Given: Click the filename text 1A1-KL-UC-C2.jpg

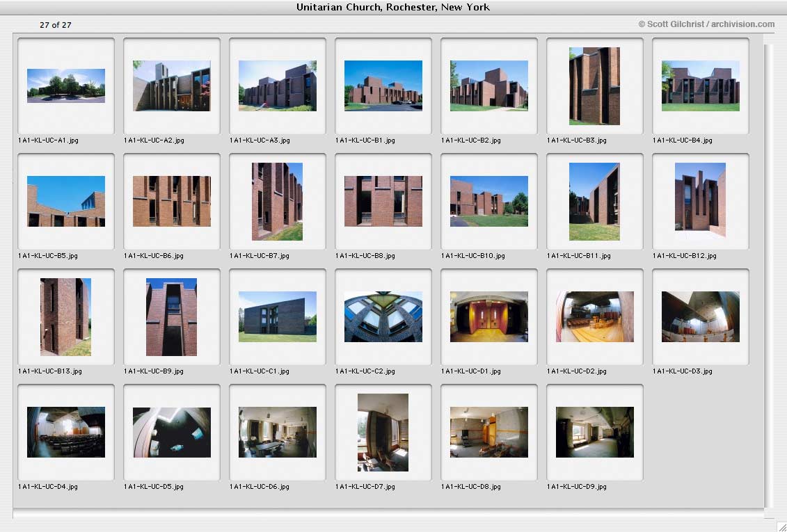Looking at the screenshot, I should point(365,371).
